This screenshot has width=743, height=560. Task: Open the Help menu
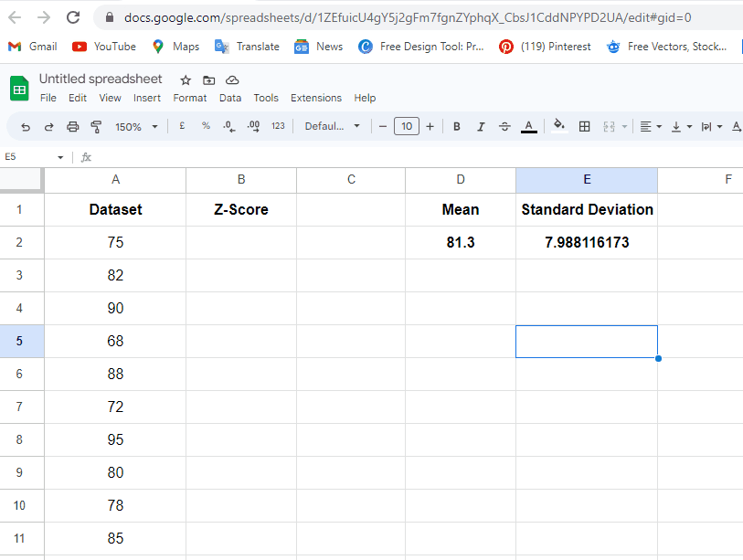point(365,98)
